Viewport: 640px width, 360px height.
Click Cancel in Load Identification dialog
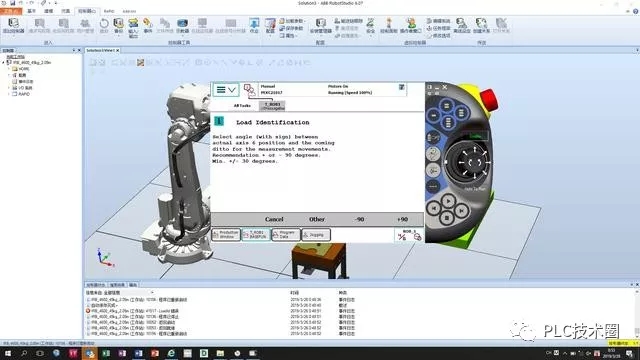pyautogui.click(x=274, y=219)
